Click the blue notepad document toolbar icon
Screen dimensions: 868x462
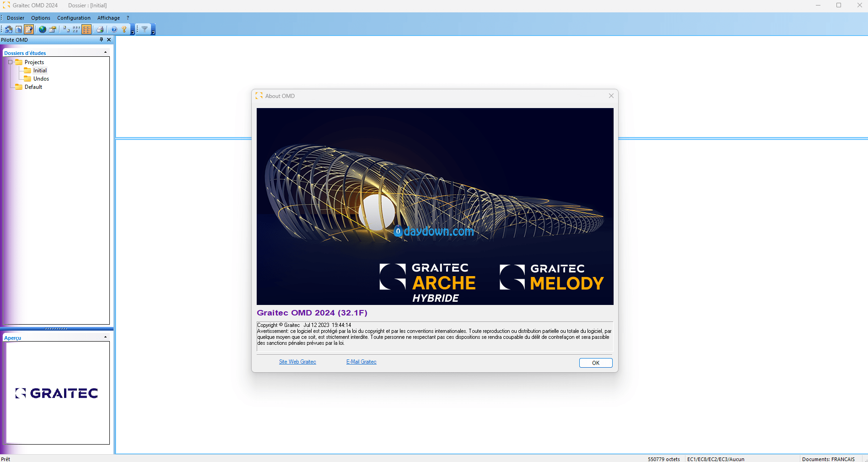click(19, 29)
